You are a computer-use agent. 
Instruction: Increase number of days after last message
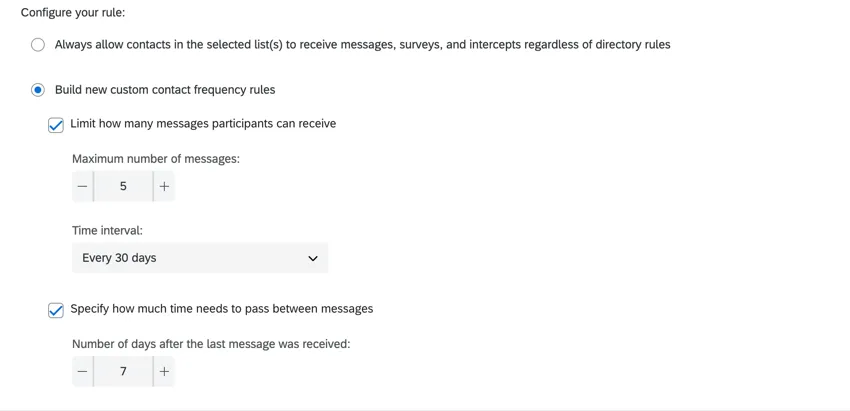click(x=164, y=371)
